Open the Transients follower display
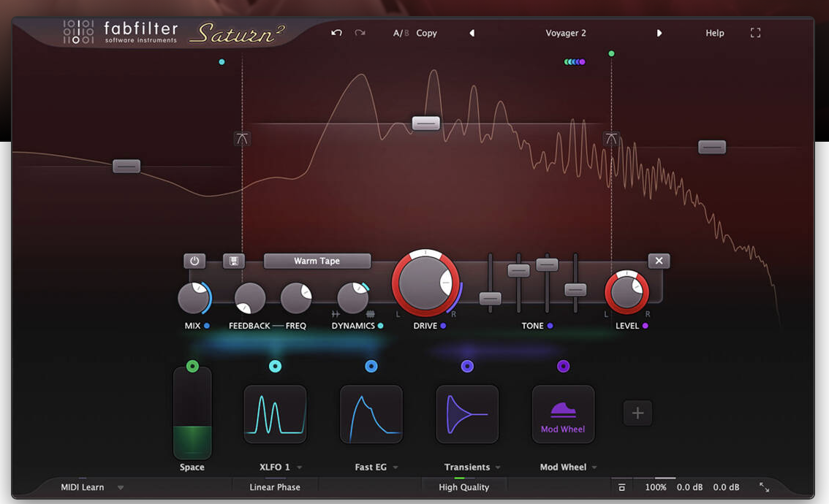 467,414
